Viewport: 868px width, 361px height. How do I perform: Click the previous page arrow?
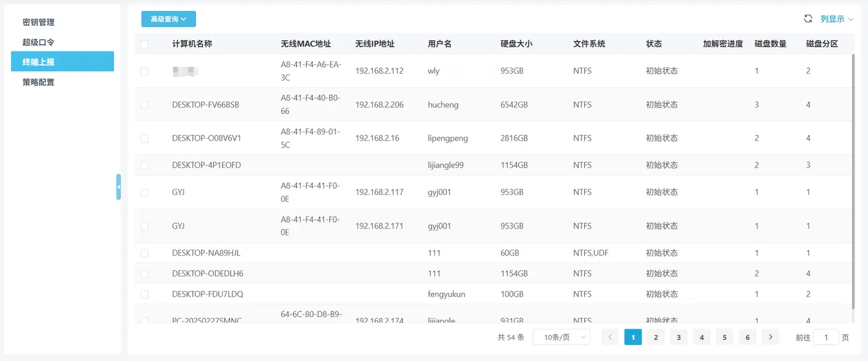pos(609,337)
